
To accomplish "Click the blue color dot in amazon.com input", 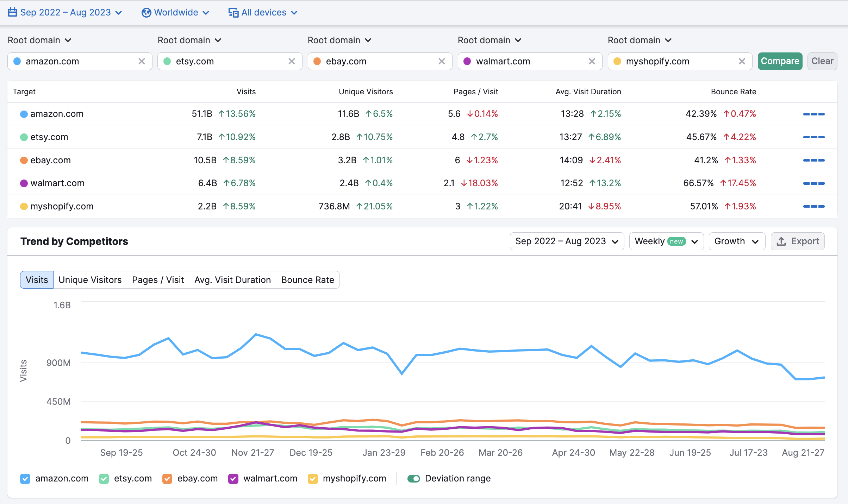I will click(x=17, y=61).
